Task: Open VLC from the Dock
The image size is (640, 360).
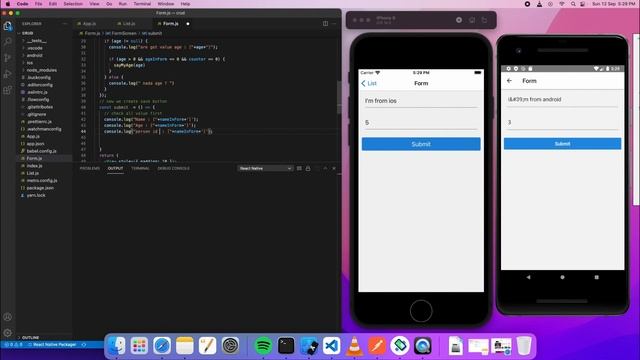Action: [355, 346]
